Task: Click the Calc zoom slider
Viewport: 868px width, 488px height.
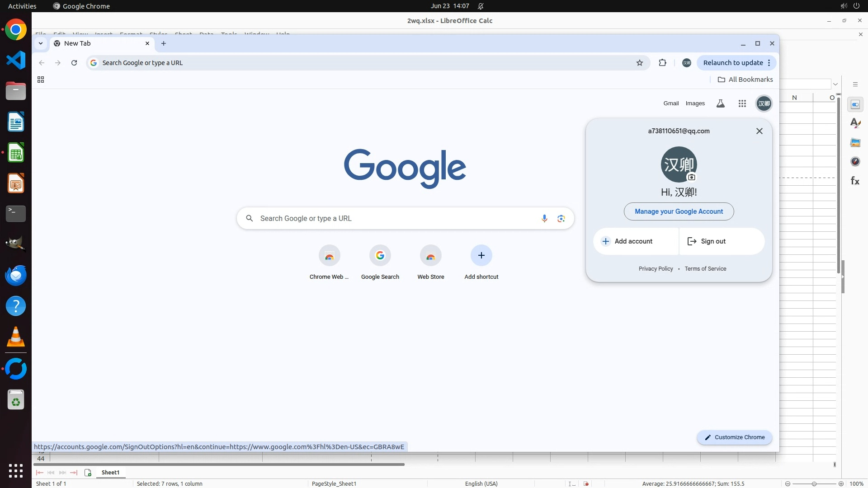Action: coord(814,483)
